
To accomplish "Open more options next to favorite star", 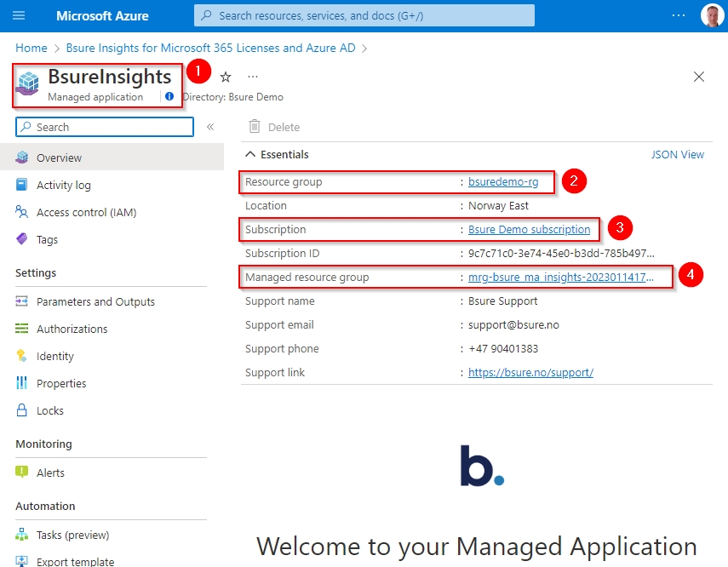I will [x=253, y=77].
